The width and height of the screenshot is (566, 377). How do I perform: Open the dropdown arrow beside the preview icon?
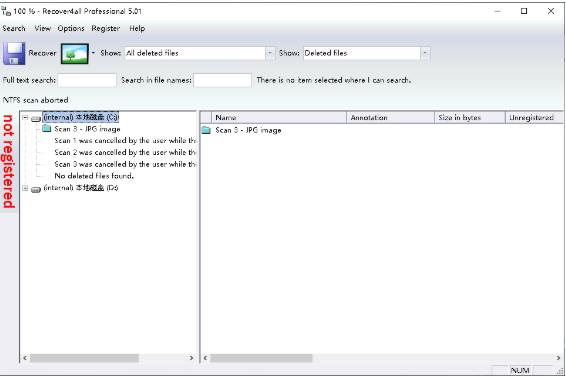pos(93,53)
